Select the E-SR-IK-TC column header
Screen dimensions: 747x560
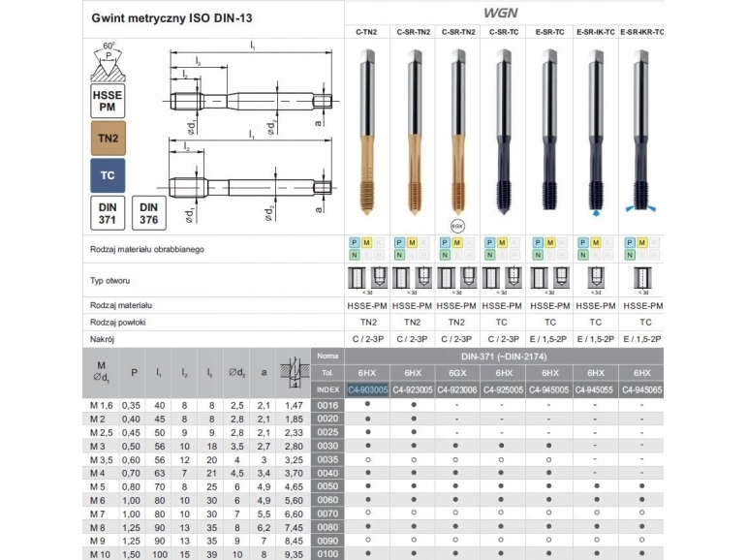[x=596, y=32]
